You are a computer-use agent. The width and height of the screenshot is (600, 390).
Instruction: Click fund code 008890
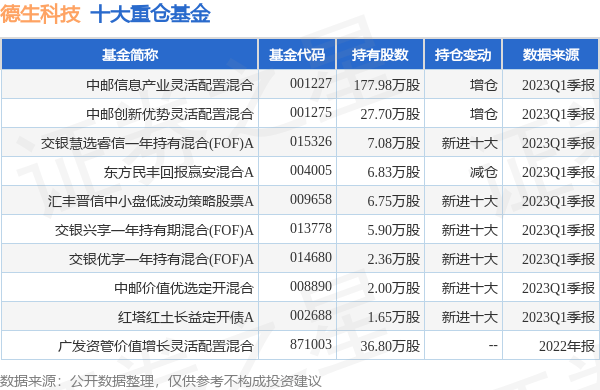(x=311, y=286)
